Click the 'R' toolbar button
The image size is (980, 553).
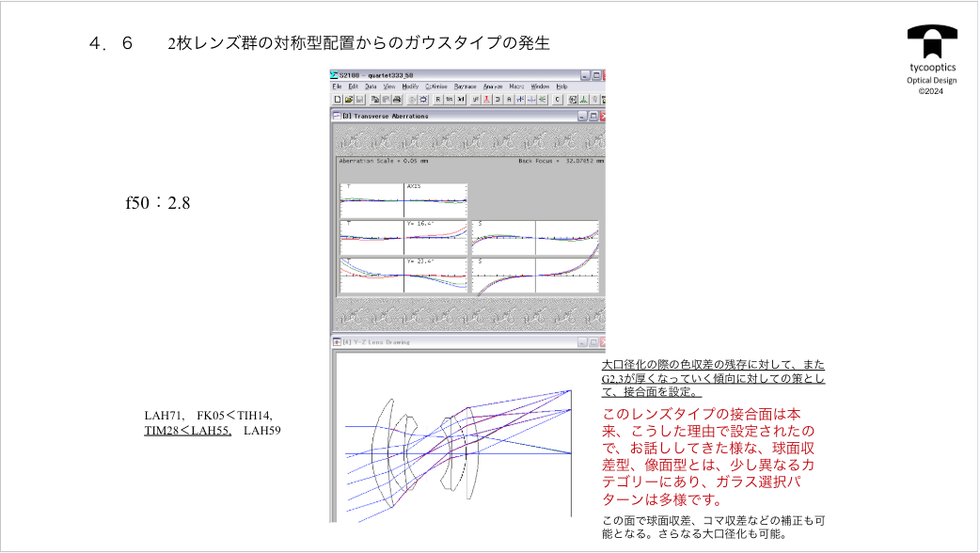pyautogui.click(x=438, y=99)
